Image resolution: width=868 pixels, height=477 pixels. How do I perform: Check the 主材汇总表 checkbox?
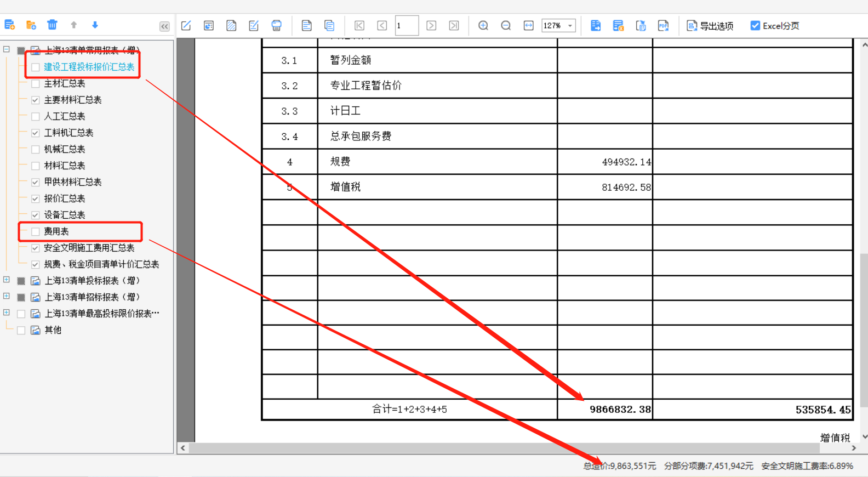36,83
